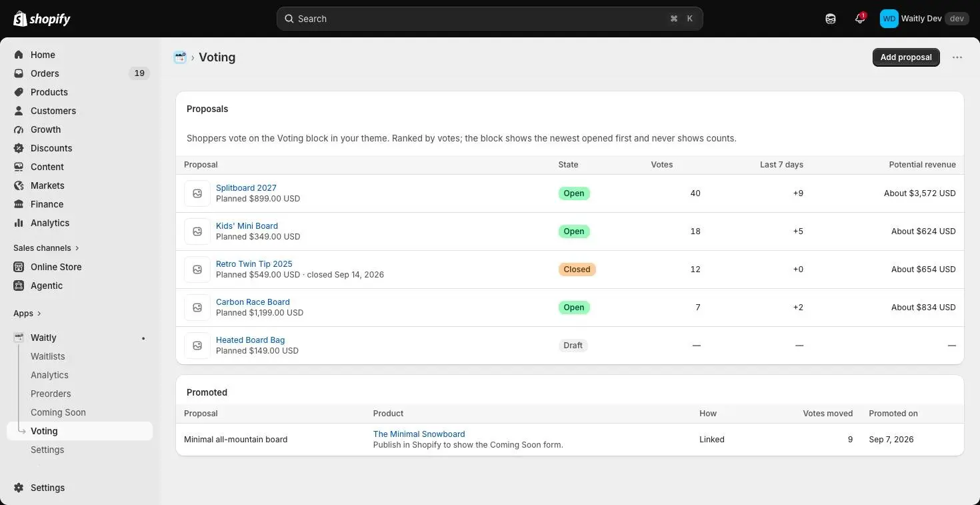The width and height of the screenshot is (980, 505).
Task: Open the Heated Board Bag proposal
Action: coord(250,340)
